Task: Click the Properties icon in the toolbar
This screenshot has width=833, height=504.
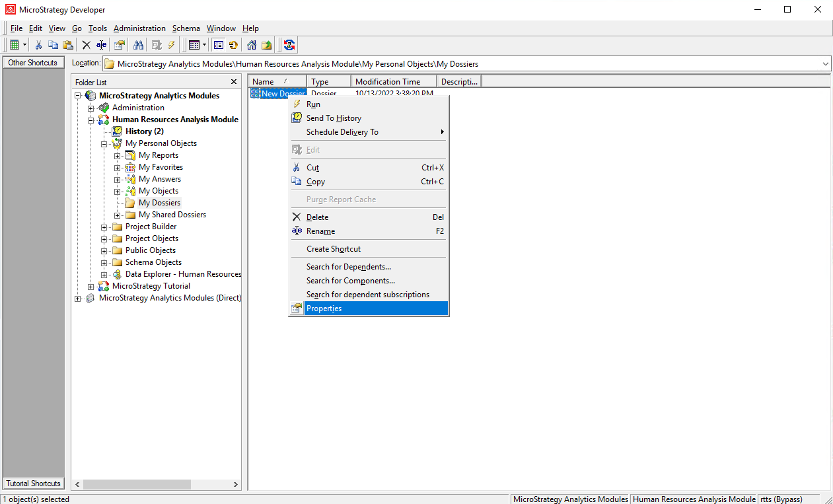Action: (x=119, y=45)
